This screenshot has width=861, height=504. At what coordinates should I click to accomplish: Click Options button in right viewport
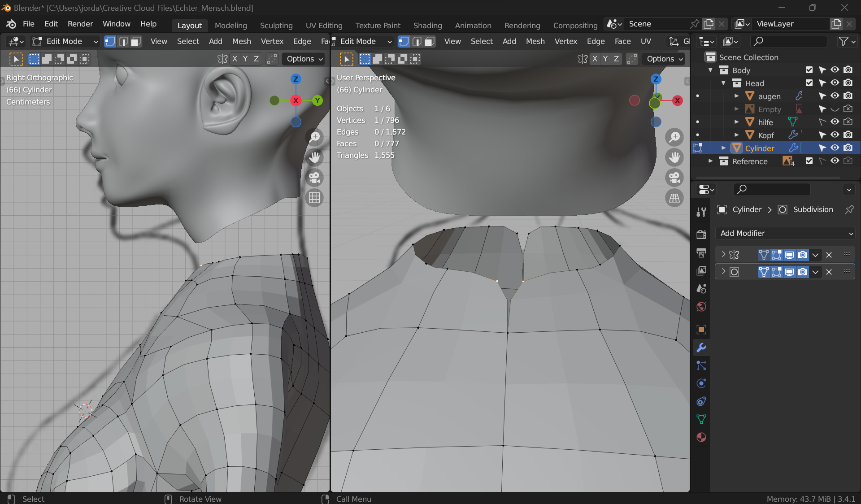coord(665,59)
